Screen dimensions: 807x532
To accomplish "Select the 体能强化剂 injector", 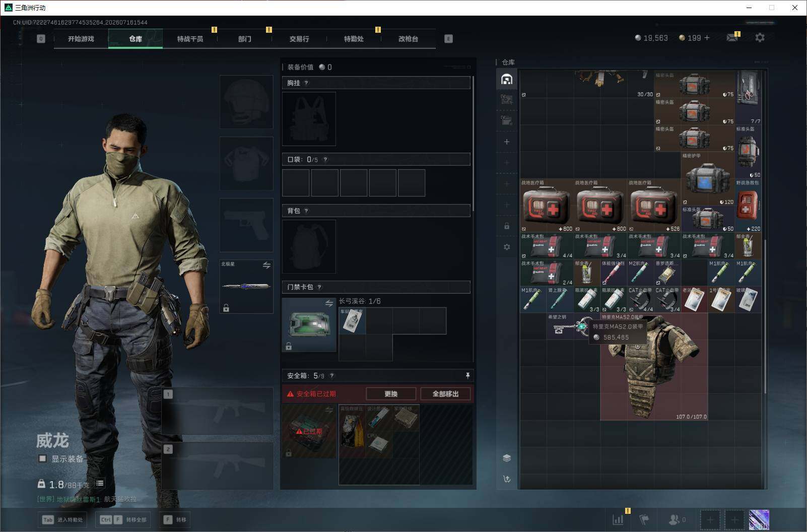I will 614,273.
